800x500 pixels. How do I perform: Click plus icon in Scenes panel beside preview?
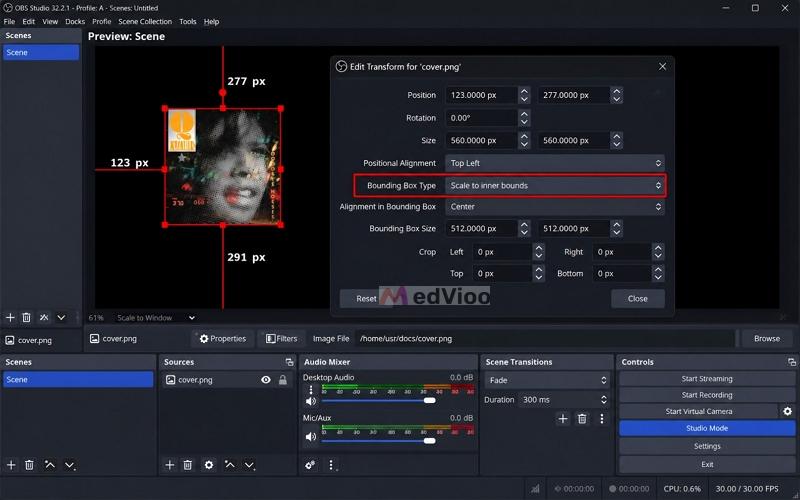click(10, 317)
